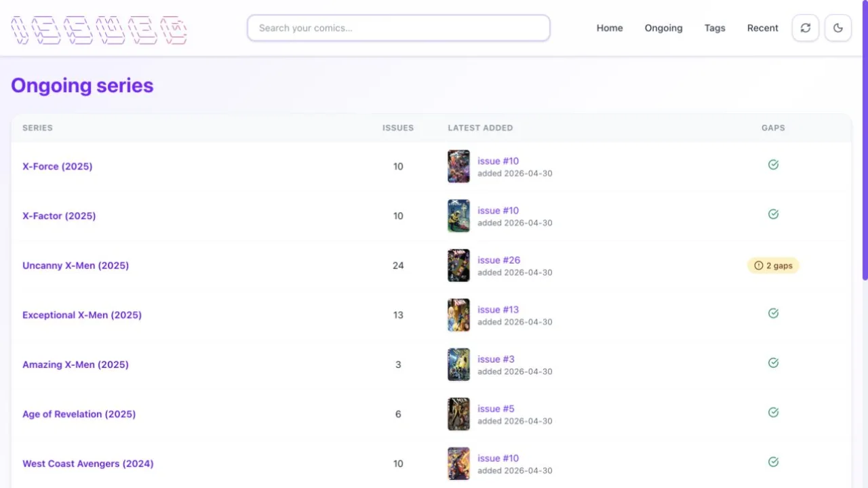
Task: Open the X-Force issue #10 cover thumbnail
Action: 458,166
